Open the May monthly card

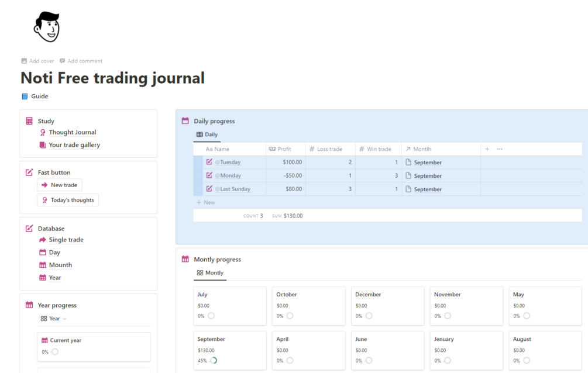545,306
